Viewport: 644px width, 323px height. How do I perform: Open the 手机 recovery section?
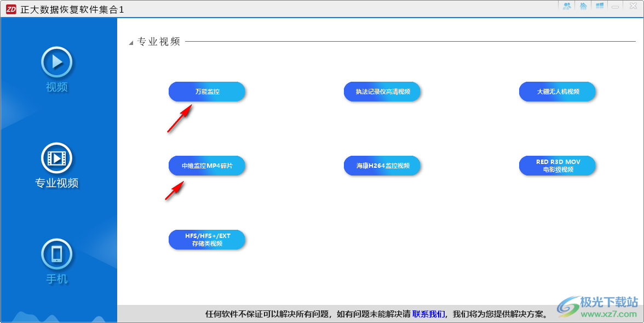57,261
